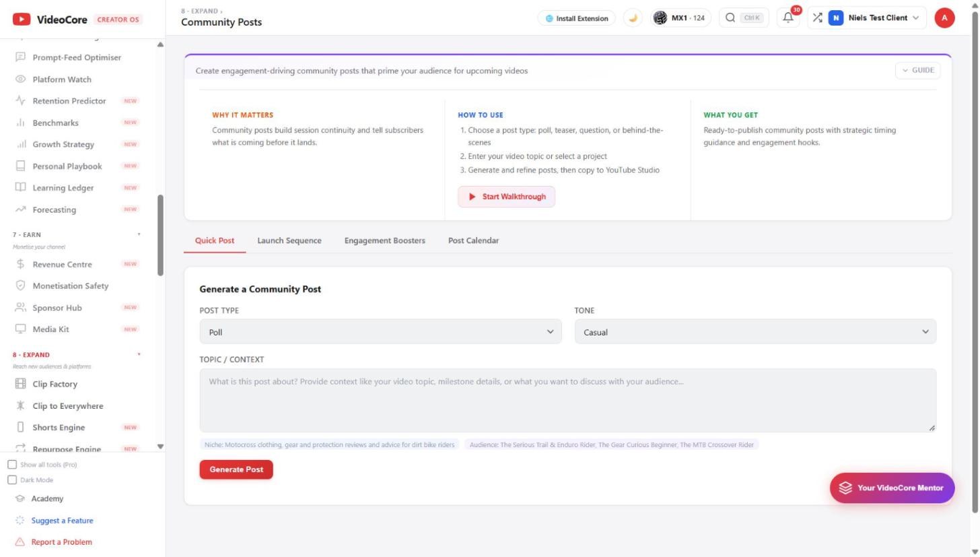
Task: Click the user avatar A
Action: click(x=944, y=18)
